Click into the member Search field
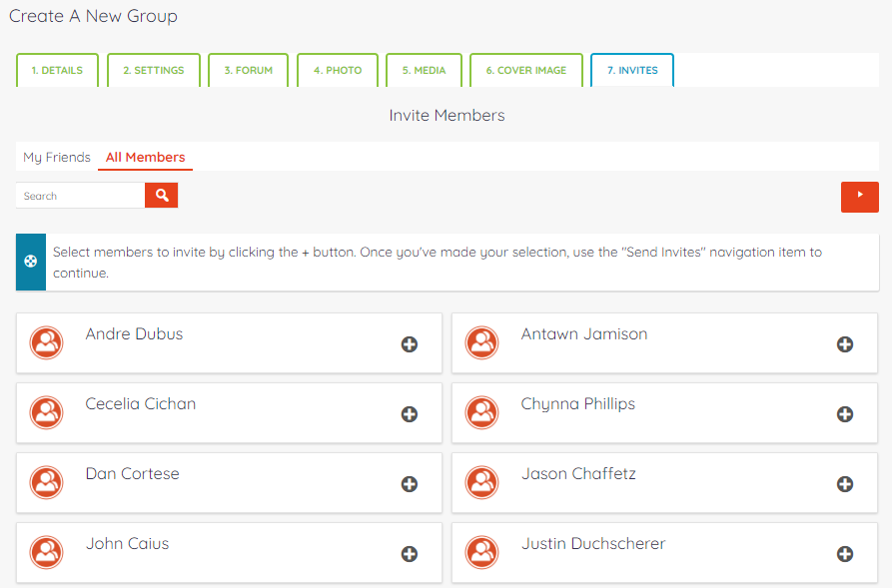 [x=81, y=196]
